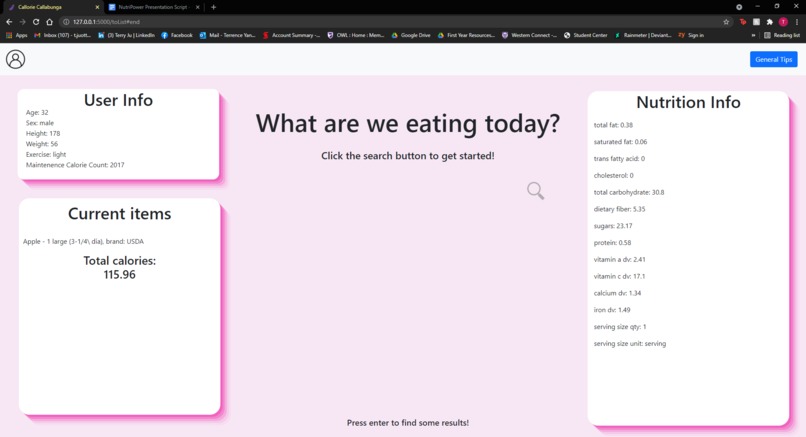The width and height of the screenshot is (806, 437).
Task: Click the cholesterol: 0 line
Action: (x=613, y=175)
